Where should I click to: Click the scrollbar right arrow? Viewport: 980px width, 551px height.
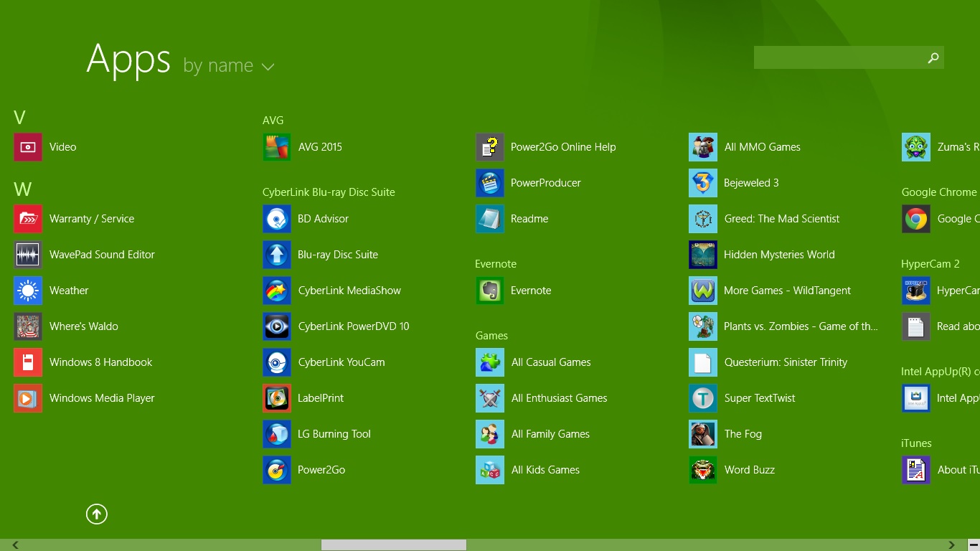[952, 545]
